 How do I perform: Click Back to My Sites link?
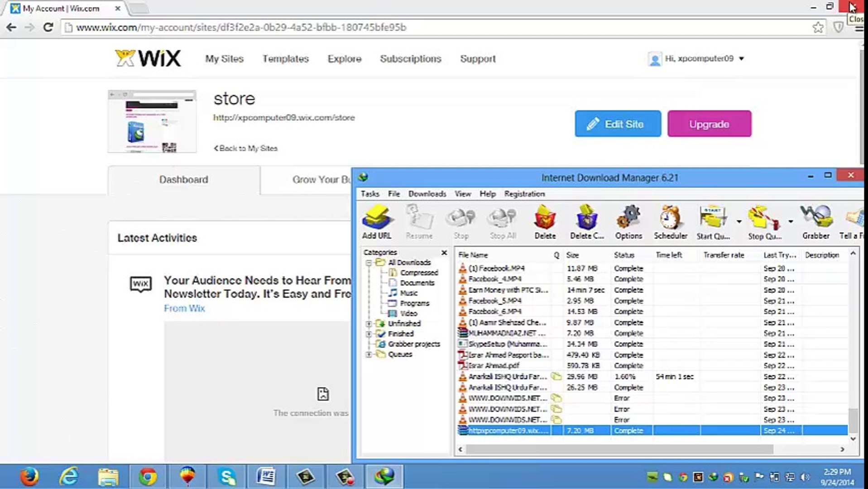[245, 148]
